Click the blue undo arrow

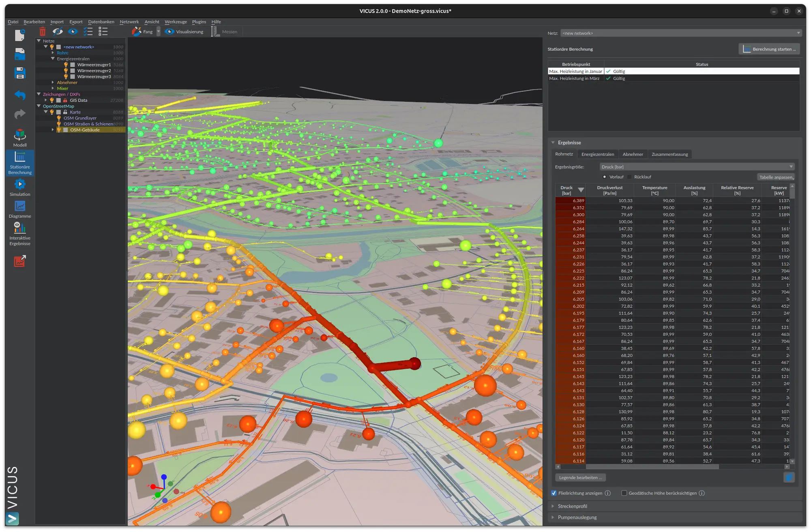[20, 95]
